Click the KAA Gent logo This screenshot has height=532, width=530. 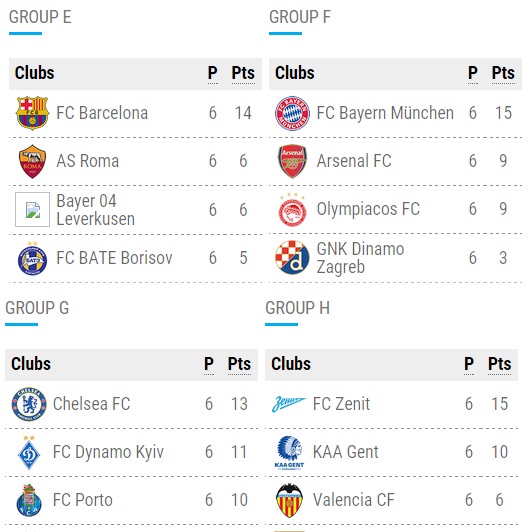click(289, 452)
